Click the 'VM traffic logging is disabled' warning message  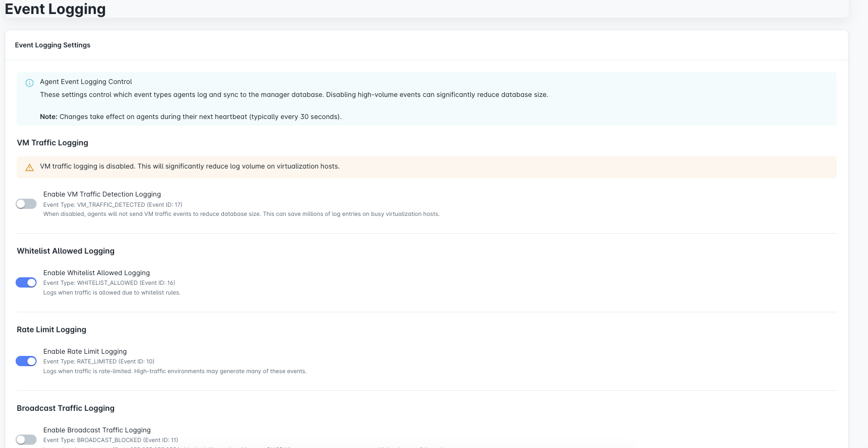(x=189, y=166)
